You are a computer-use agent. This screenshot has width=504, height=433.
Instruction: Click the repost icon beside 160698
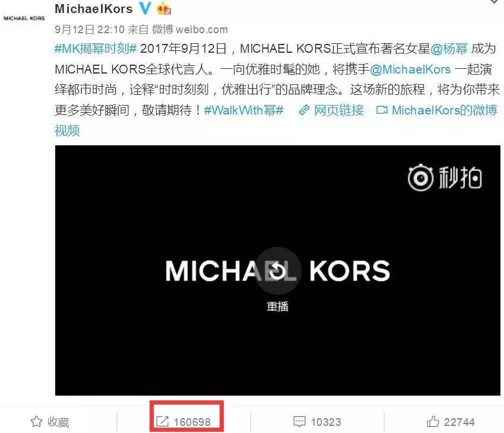coord(162,422)
